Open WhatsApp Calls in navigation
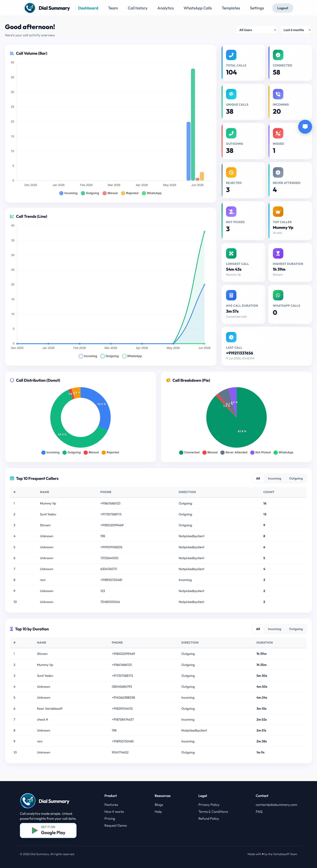317x868 pixels. 197,8
